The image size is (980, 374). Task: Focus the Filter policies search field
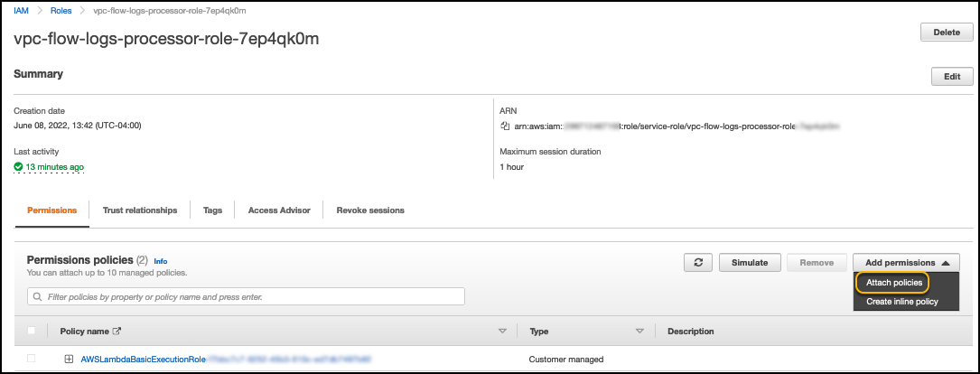tap(247, 296)
